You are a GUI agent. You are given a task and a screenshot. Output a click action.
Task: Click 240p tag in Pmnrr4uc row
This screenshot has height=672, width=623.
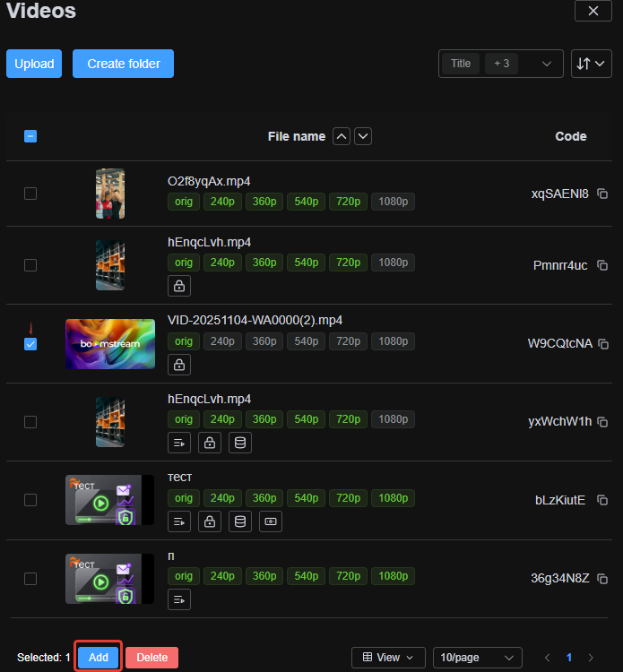point(222,263)
